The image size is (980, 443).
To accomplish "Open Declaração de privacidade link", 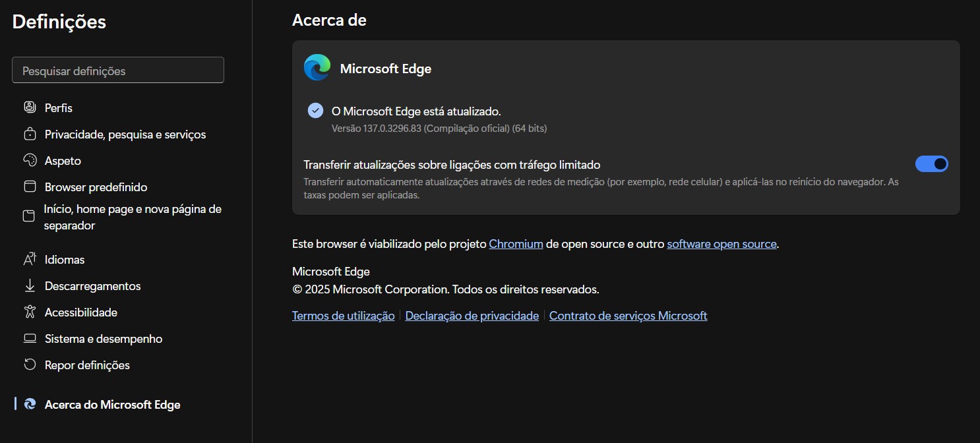I will (x=472, y=316).
